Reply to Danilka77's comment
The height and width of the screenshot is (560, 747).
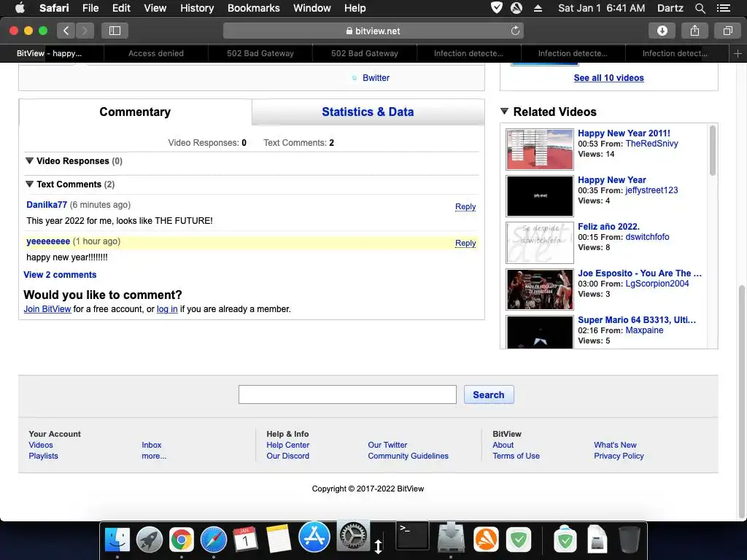465,206
